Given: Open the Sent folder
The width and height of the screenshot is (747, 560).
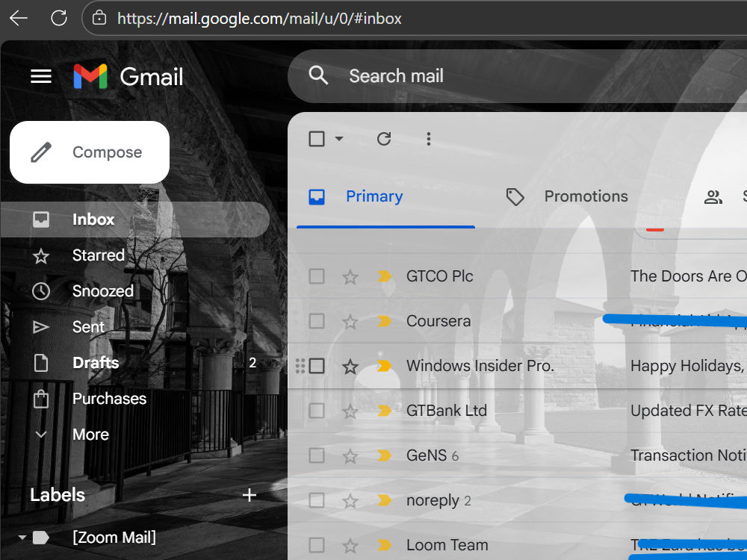Looking at the screenshot, I should (88, 327).
